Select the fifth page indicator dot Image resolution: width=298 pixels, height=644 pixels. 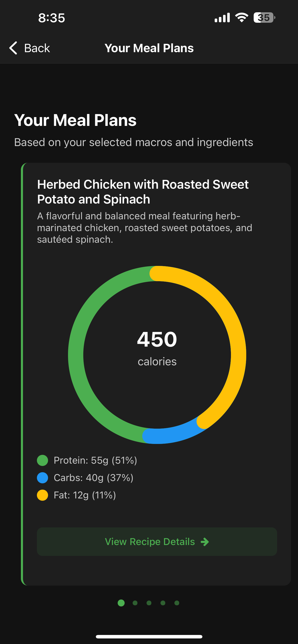pos(177,603)
